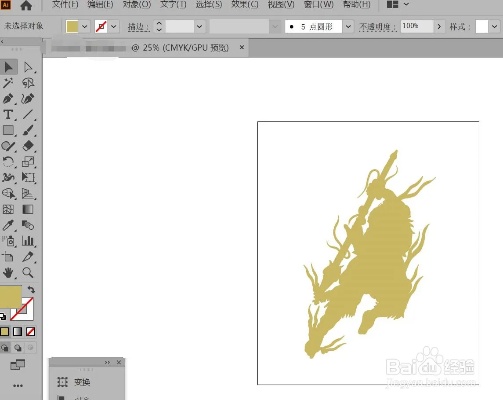Viewport: 503px width, 400px height.
Task: Select the Eraser tool
Action: pos(28,146)
